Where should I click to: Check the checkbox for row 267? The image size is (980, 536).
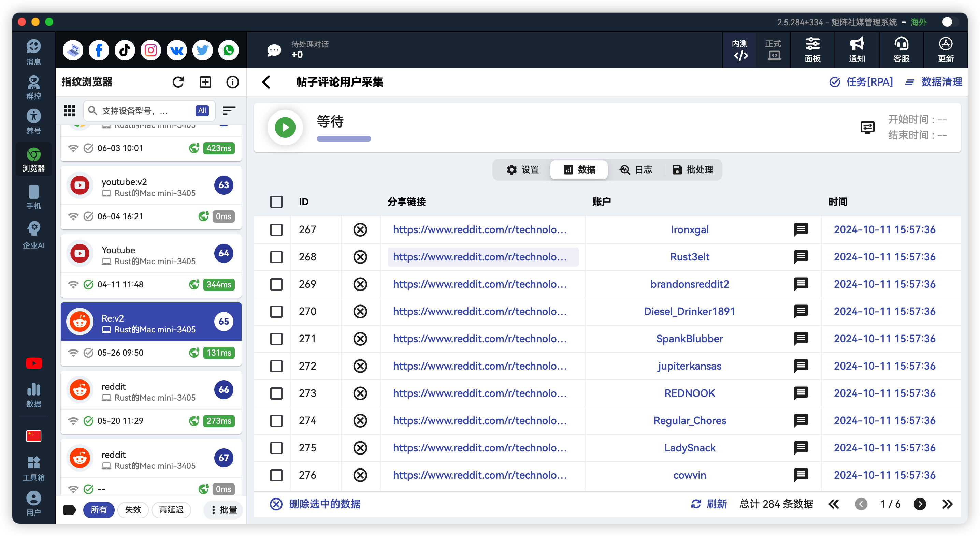pyautogui.click(x=276, y=229)
